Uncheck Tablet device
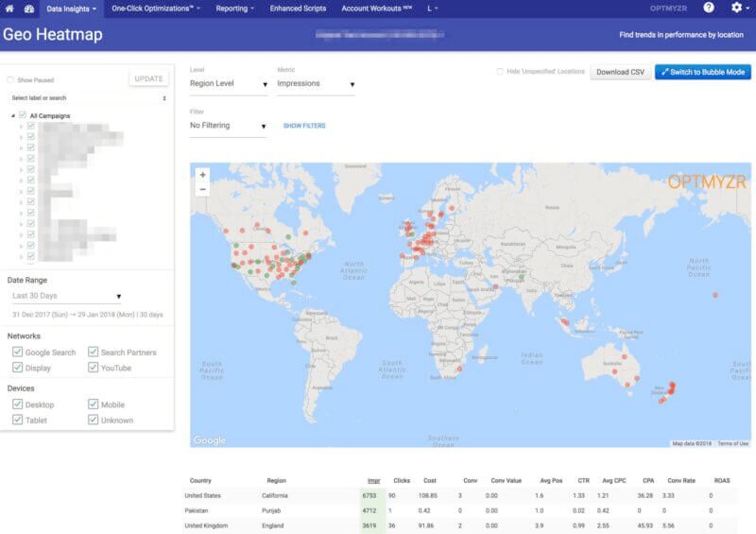 click(x=17, y=420)
